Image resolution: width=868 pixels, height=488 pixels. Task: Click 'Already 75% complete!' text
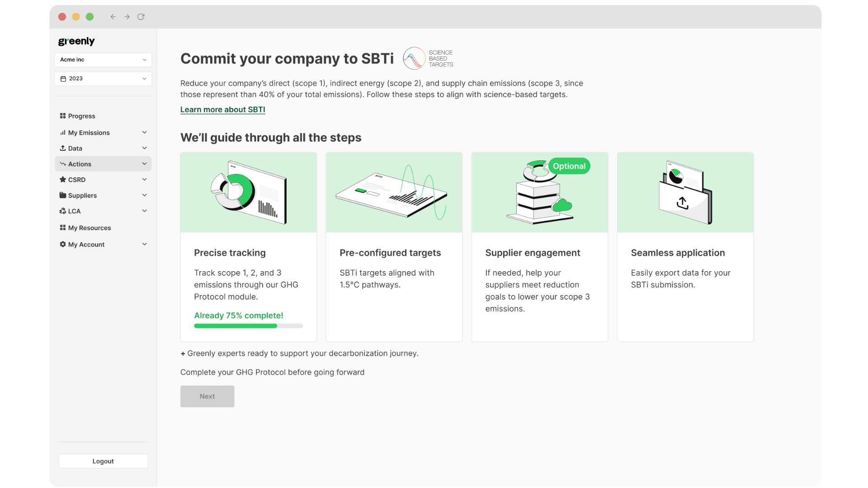(239, 315)
